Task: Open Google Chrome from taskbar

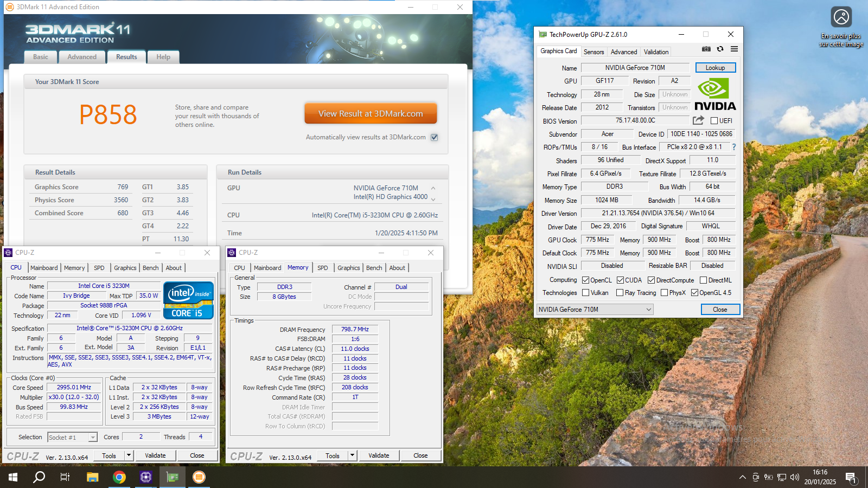Action: [x=119, y=477]
